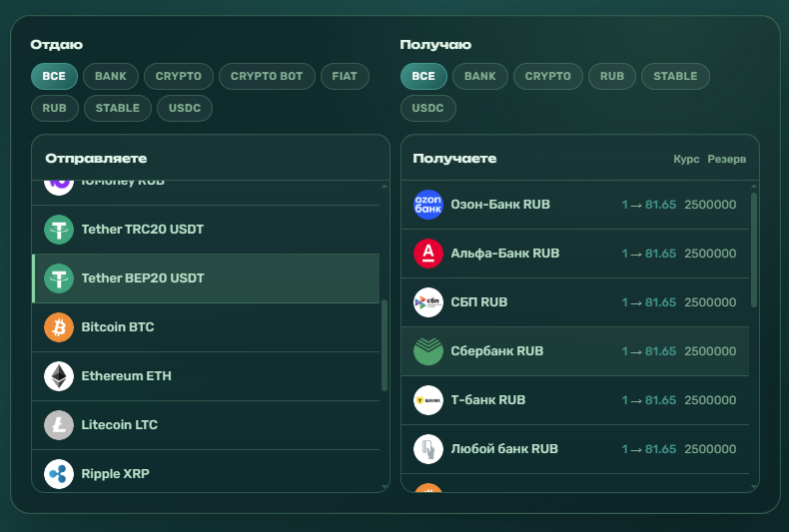Choose Litecoin LTC label
The height and width of the screenshot is (532, 789).
pyautogui.click(x=119, y=425)
